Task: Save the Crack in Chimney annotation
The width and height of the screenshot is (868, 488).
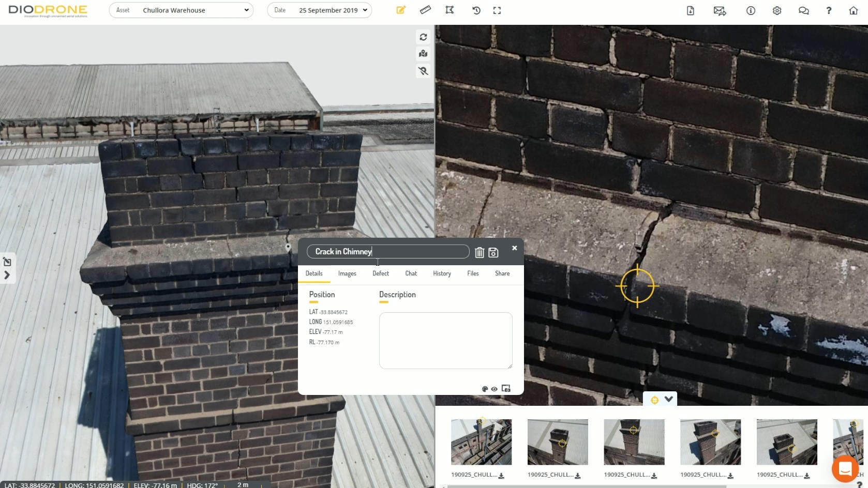Action: click(x=492, y=252)
